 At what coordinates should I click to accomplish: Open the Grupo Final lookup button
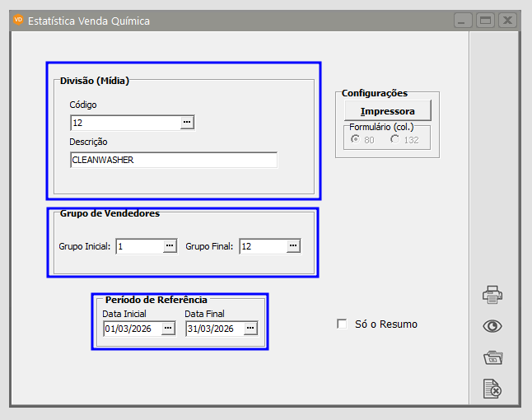tap(292, 246)
